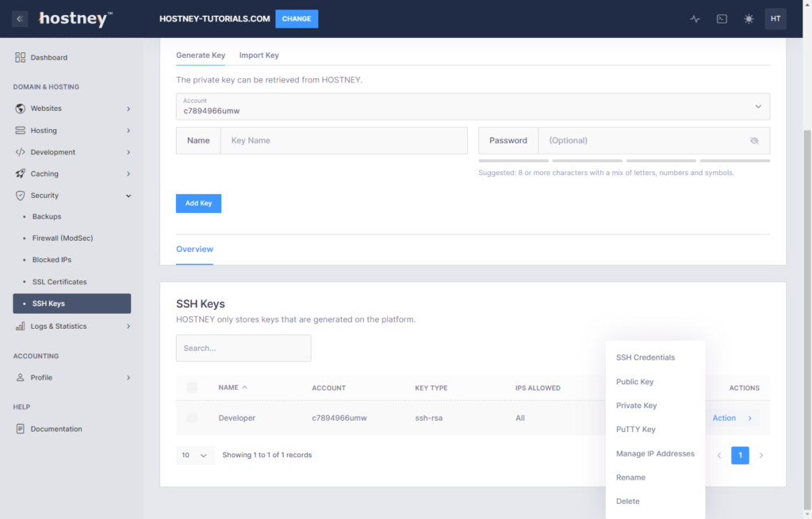
Task: Switch to the Import Key tab
Action: pyautogui.click(x=259, y=55)
